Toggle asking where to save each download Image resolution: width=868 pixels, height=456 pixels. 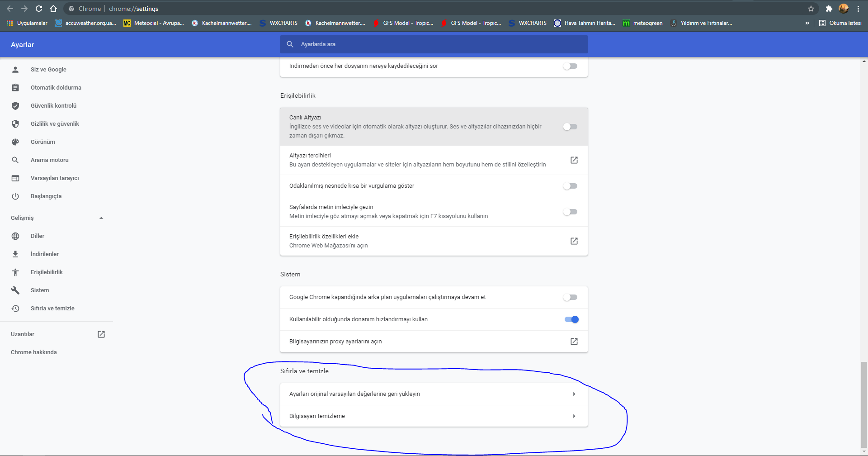(x=571, y=66)
